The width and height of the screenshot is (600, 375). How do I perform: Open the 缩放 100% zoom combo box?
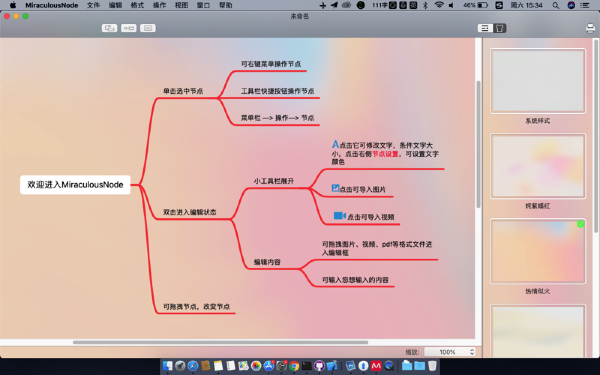450,352
